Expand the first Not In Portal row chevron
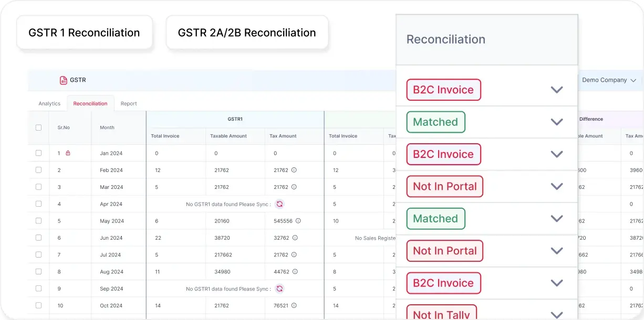The width and height of the screenshot is (644, 320). point(556,186)
